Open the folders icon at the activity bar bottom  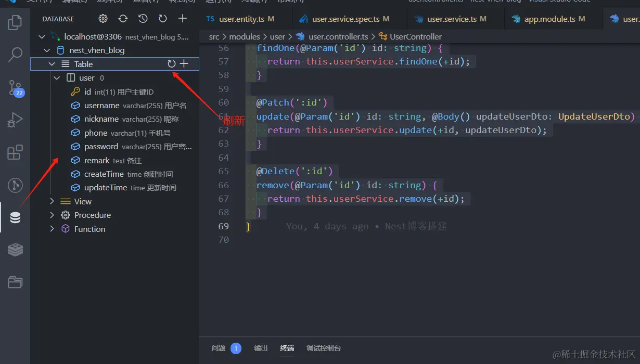pyautogui.click(x=15, y=282)
